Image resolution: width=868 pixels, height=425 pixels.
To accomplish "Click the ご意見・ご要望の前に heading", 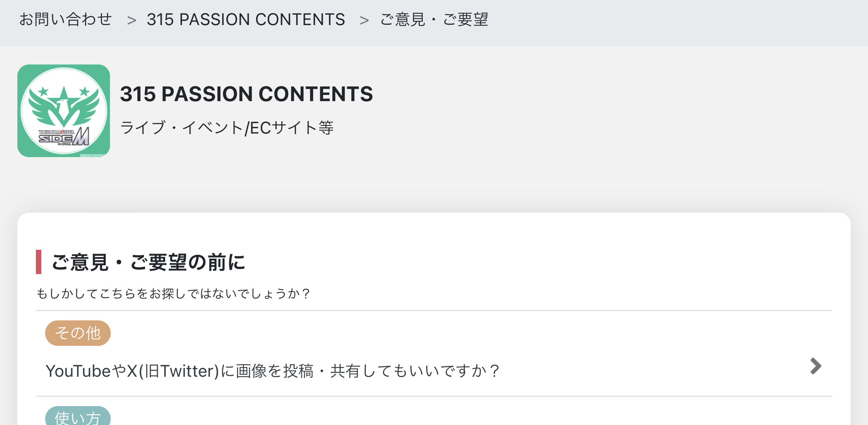I will click(x=148, y=262).
